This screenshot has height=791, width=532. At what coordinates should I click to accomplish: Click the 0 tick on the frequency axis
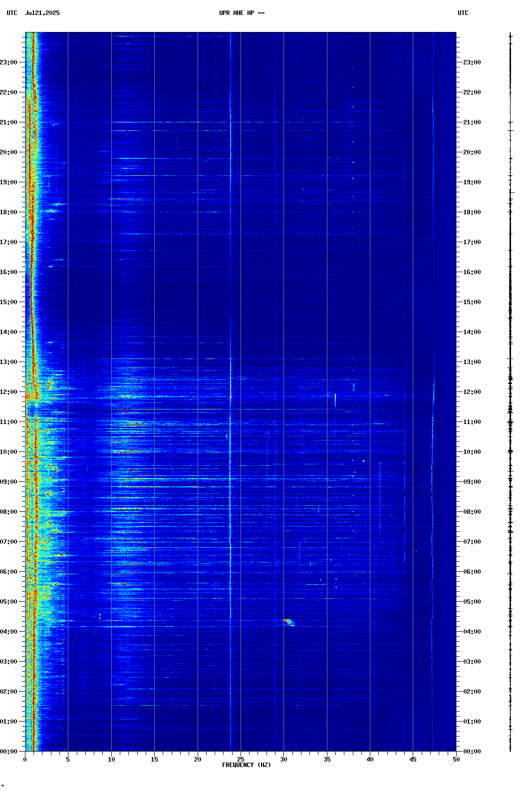point(25,760)
